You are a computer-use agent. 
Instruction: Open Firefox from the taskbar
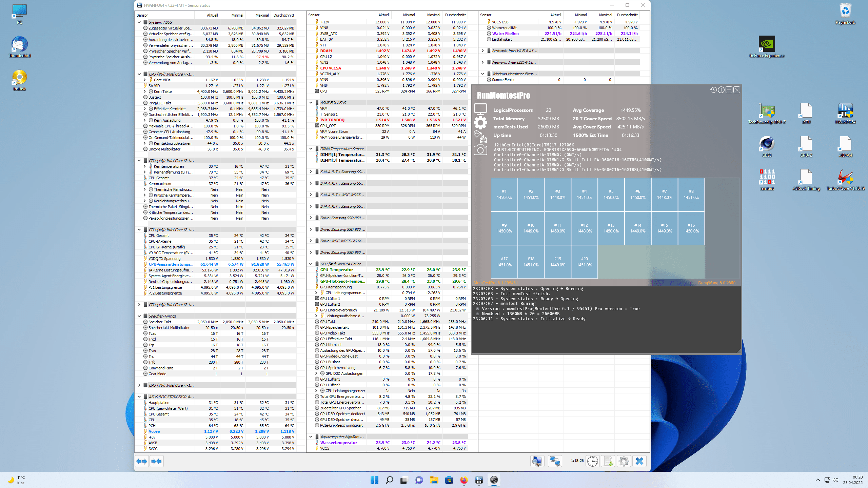[464, 480]
